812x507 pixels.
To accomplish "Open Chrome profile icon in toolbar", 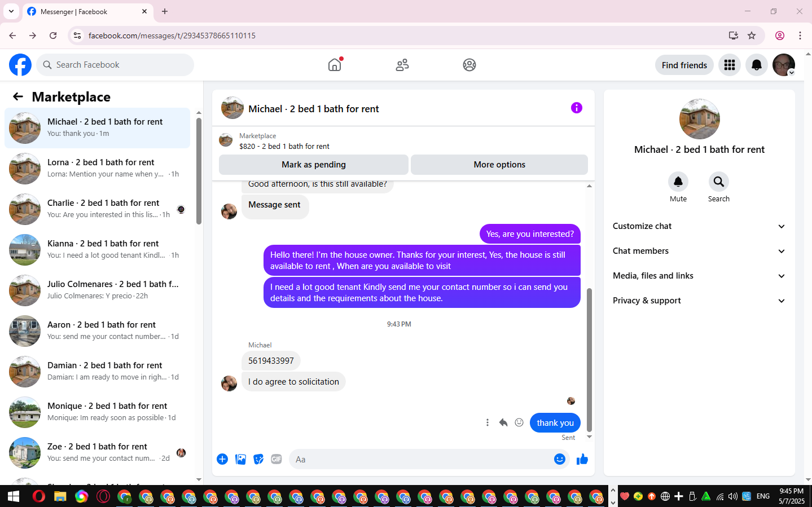I will pos(780,36).
